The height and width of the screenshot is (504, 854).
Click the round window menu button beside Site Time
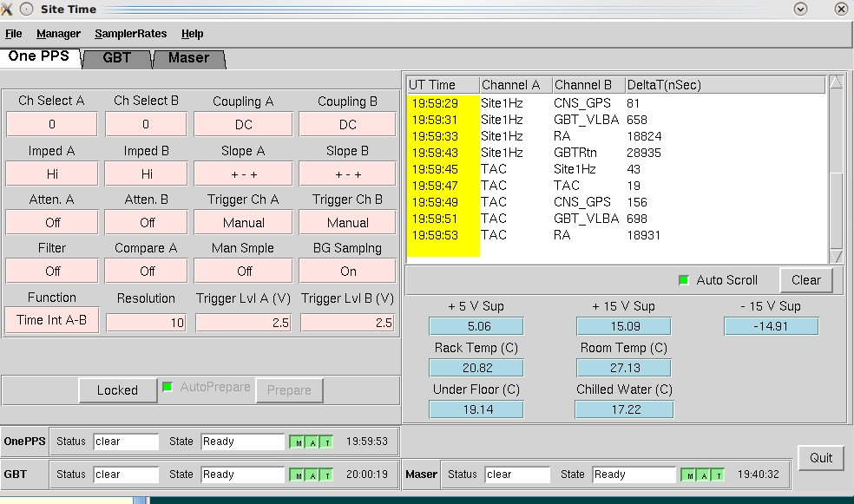tap(27, 9)
